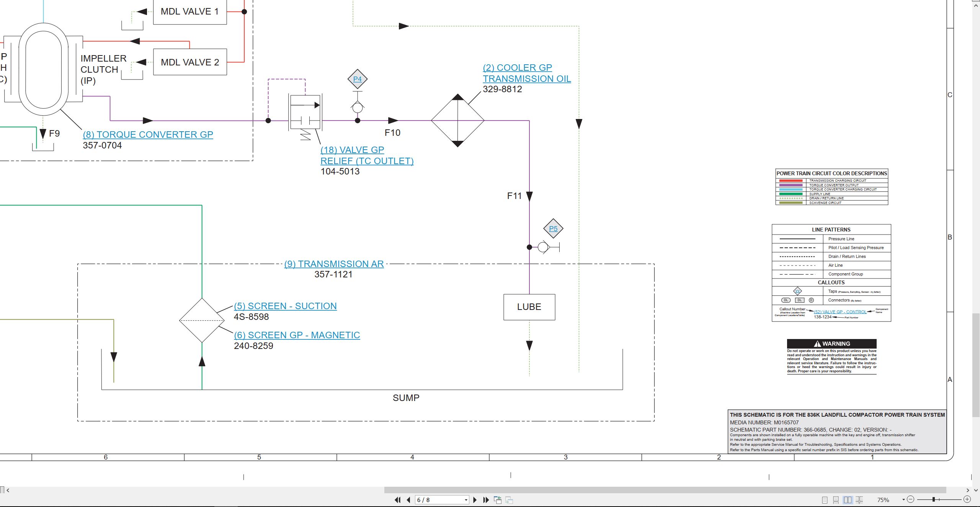Click the LINE PATTERNS table heading

[831, 230]
